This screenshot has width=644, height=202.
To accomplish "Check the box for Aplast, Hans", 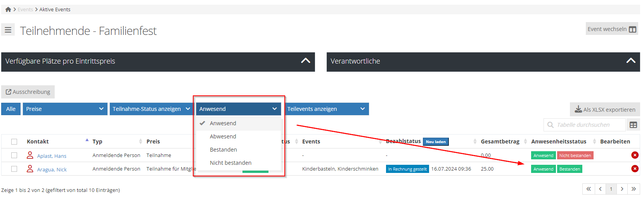I will click(14, 155).
